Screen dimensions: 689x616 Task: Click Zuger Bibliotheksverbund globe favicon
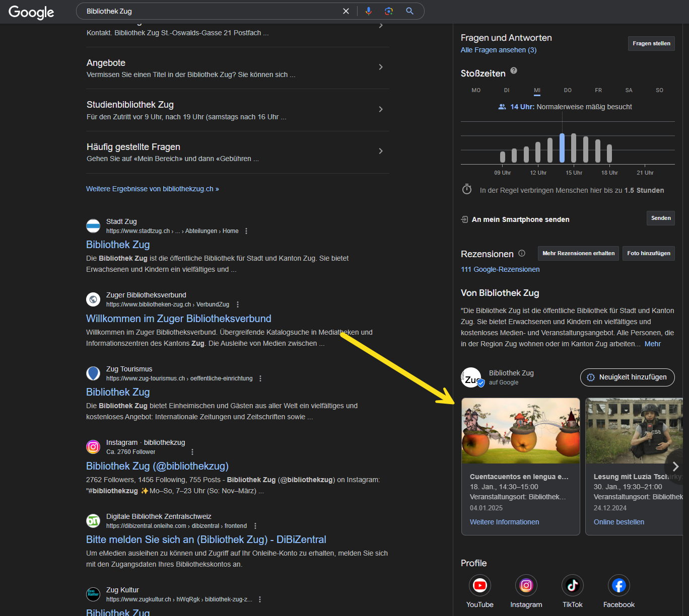tap(93, 299)
